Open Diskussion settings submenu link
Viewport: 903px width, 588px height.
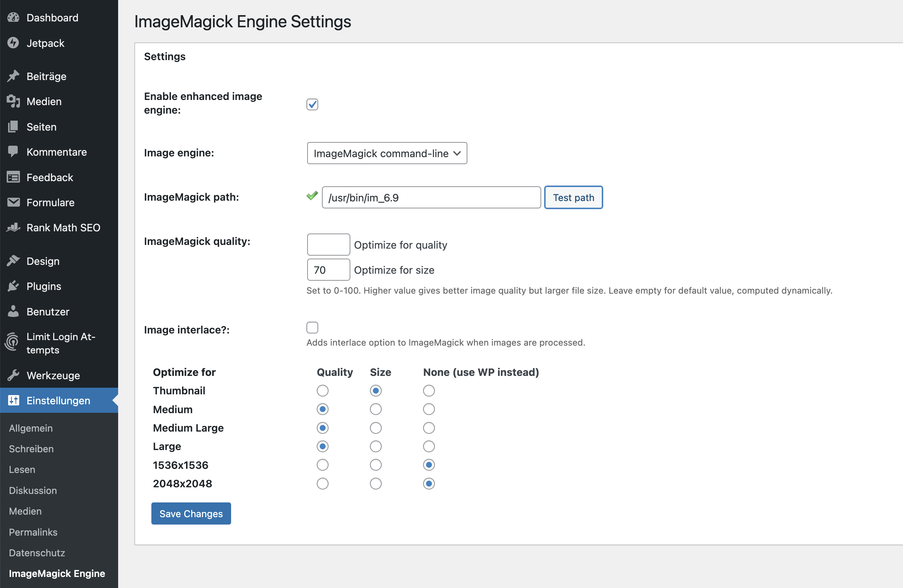32,490
